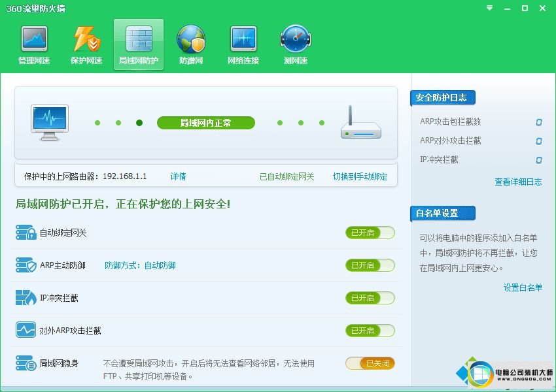
Task: Click the computer monitor heartbeat icon
Action: click(49, 123)
